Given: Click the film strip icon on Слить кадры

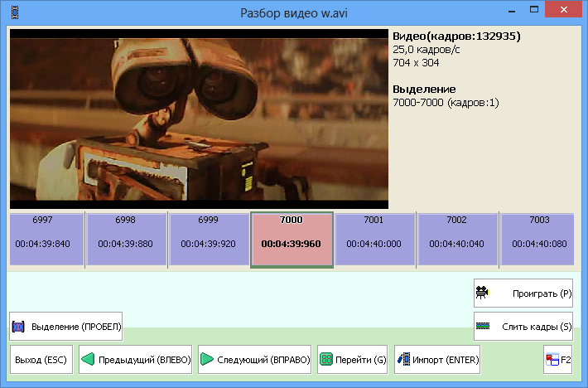Looking at the screenshot, I should tap(483, 326).
